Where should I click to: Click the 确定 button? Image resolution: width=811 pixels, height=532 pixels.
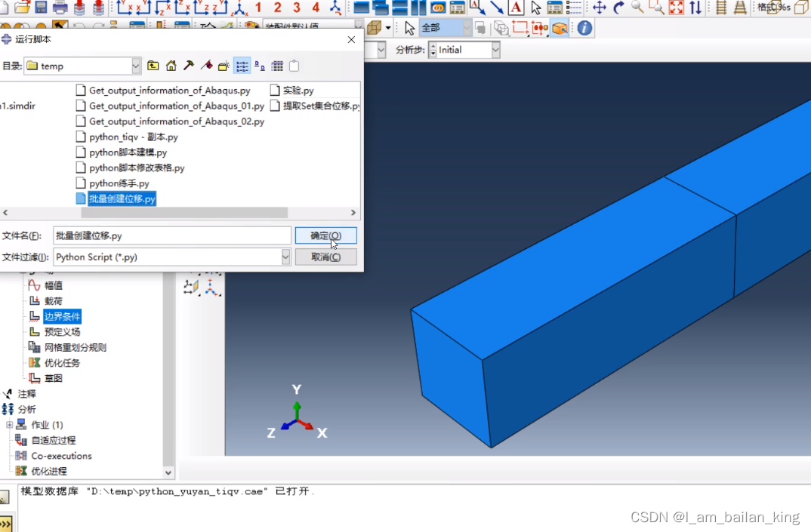(x=325, y=235)
